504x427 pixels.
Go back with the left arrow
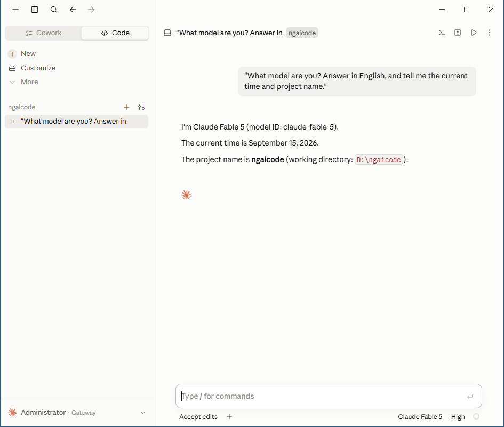(x=73, y=10)
